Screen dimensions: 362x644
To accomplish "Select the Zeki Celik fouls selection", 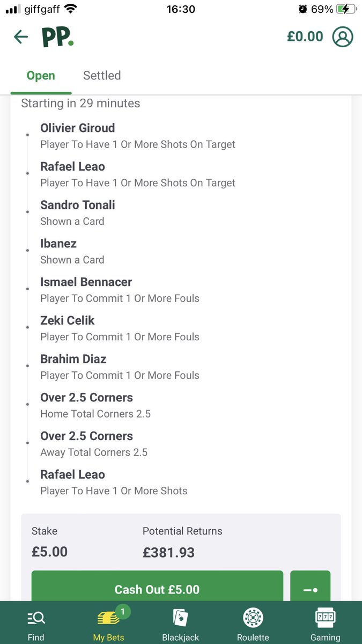I will [x=120, y=328].
